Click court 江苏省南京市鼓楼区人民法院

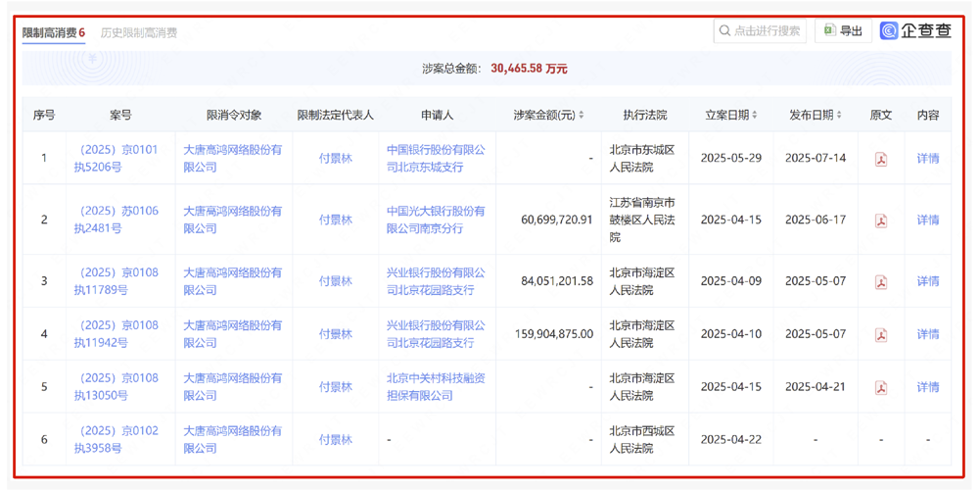pos(642,220)
